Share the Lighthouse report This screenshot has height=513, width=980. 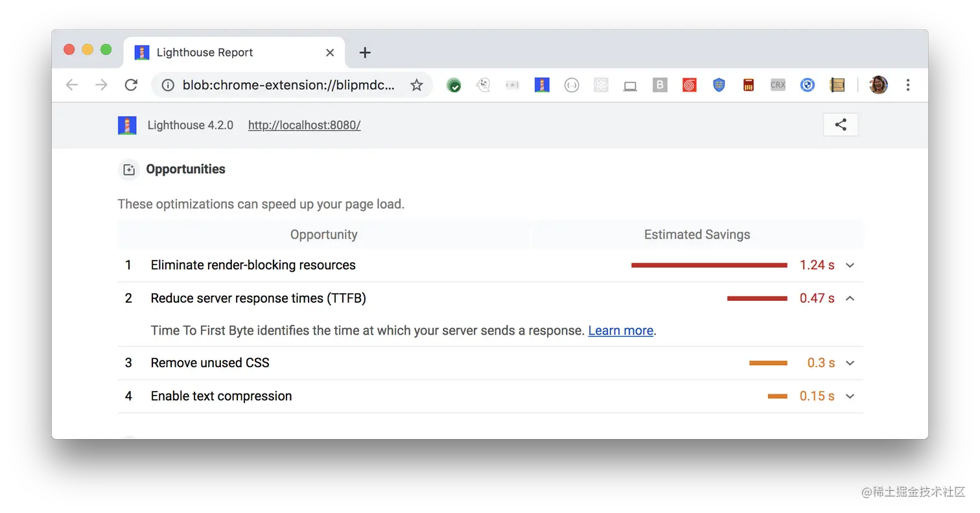pyautogui.click(x=841, y=125)
